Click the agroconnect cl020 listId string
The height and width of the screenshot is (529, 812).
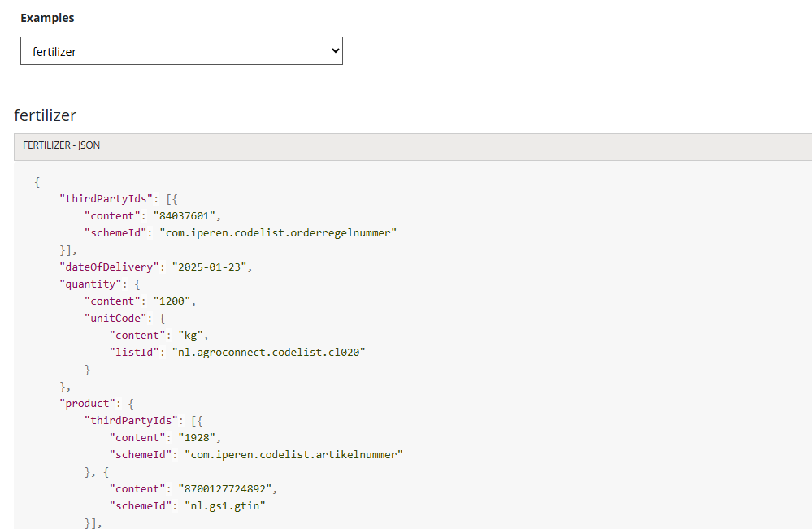265,352
